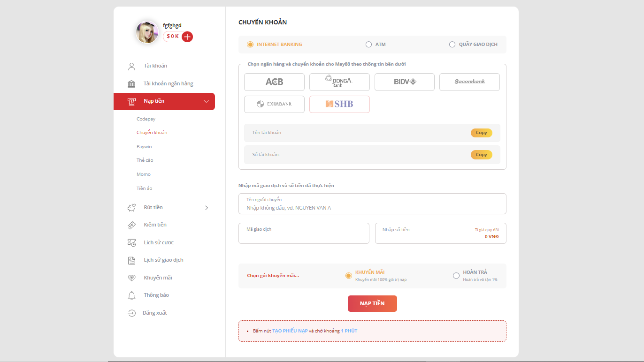Select the ACB bank logo

pos(274,82)
